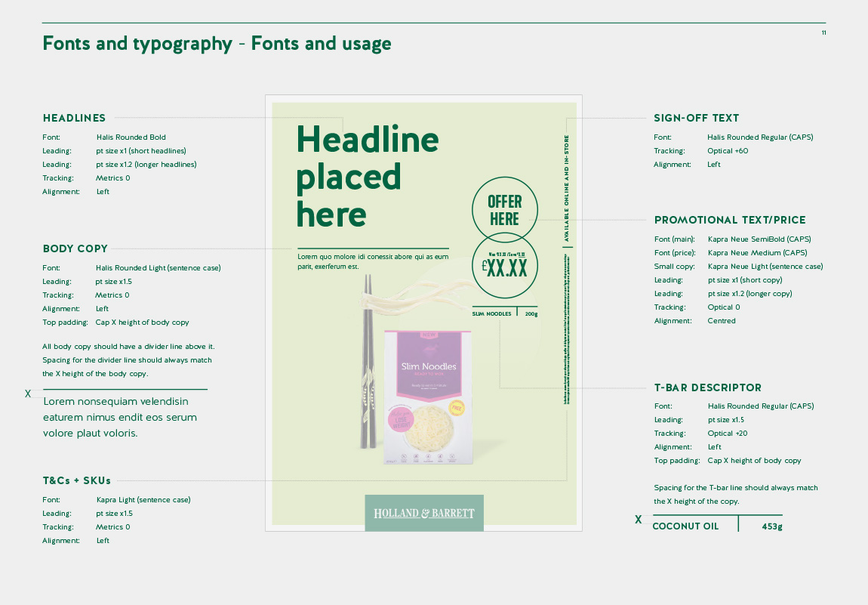Select the BODY COPY section heading
Viewport: 868px width, 605px height.
(75, 248)
